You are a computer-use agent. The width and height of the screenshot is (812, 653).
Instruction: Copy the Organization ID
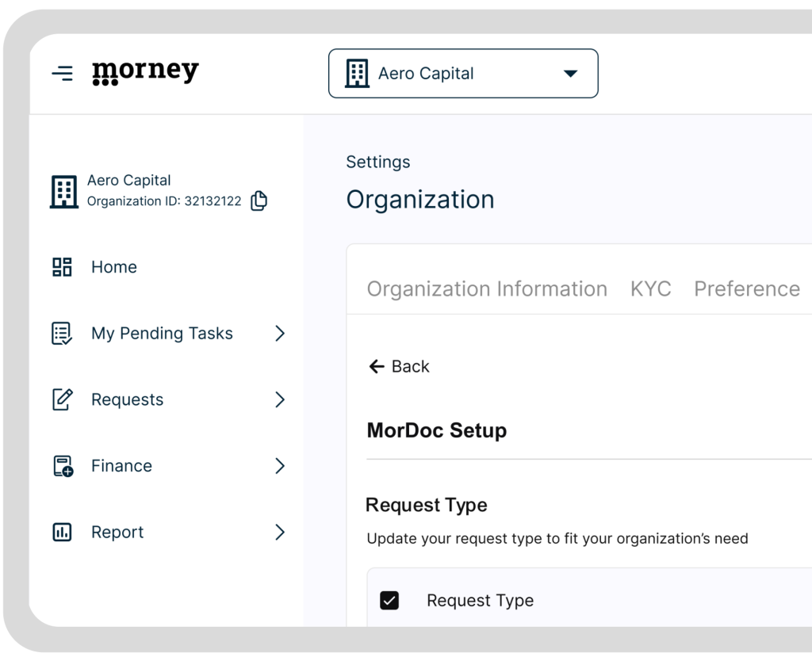(259, 201)
